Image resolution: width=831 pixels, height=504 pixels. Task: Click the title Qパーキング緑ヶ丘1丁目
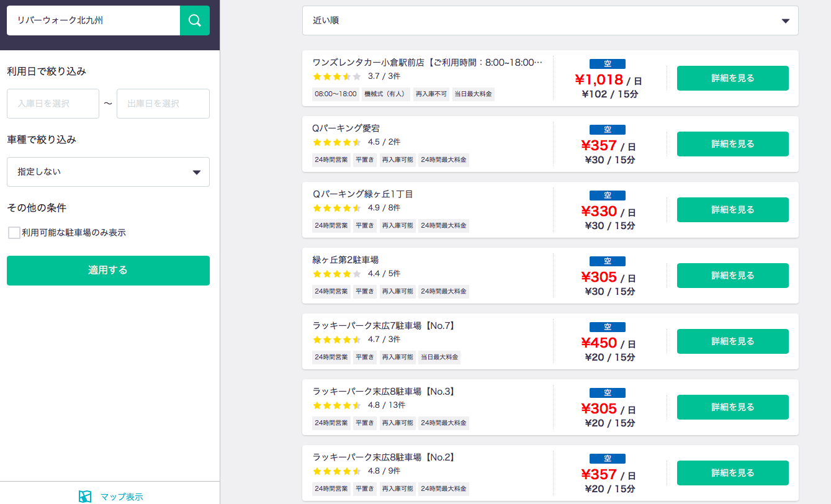[x=362, y=194]
